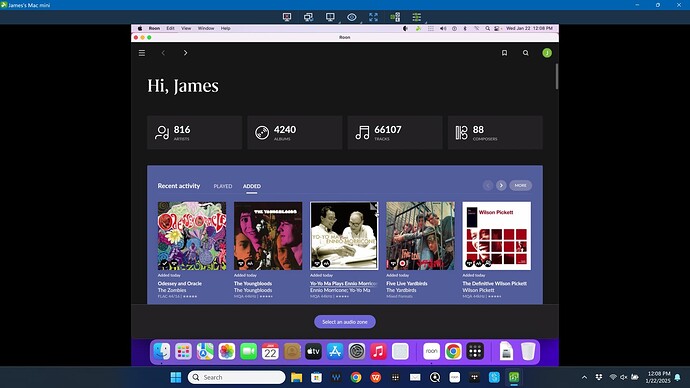Open Odessey and Oracle album cover
Viewport: 690px width, 388px height.
click(192, 236)
